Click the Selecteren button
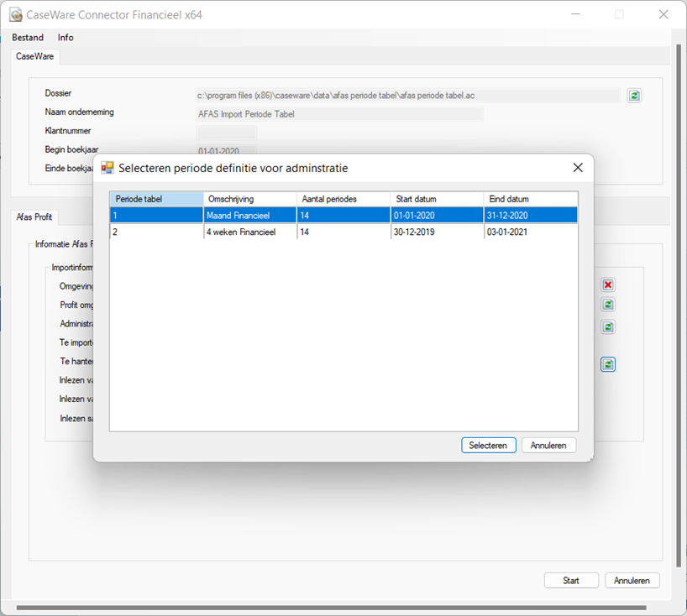 tap(488, 446)
